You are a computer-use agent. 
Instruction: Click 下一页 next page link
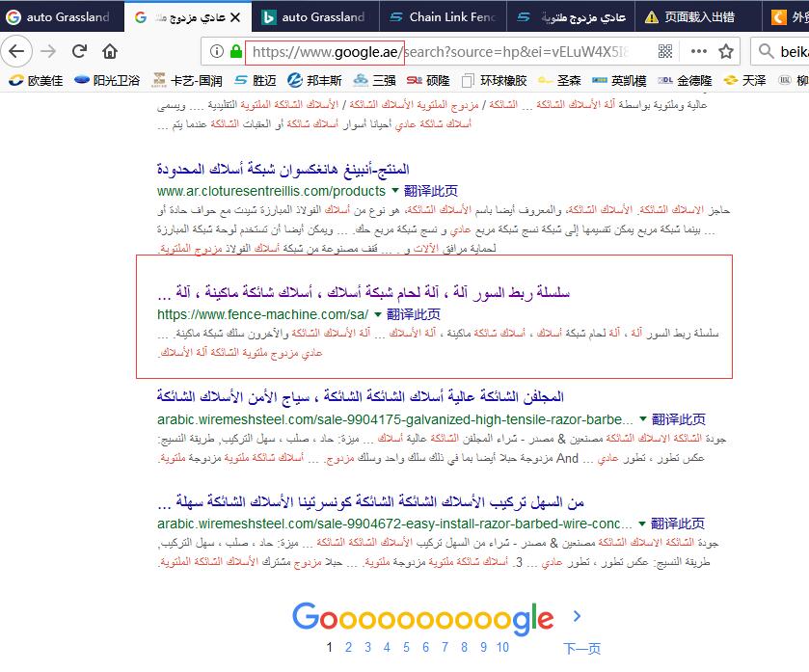(x=581, y=649)
